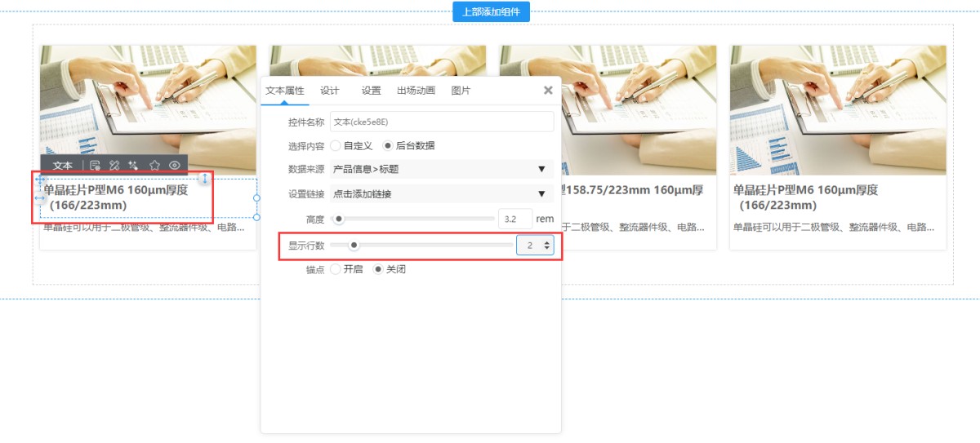Click the vertical resize arrow handle on the text box
The width and height of the screenshot is (980, 443).
click(205, 179)
